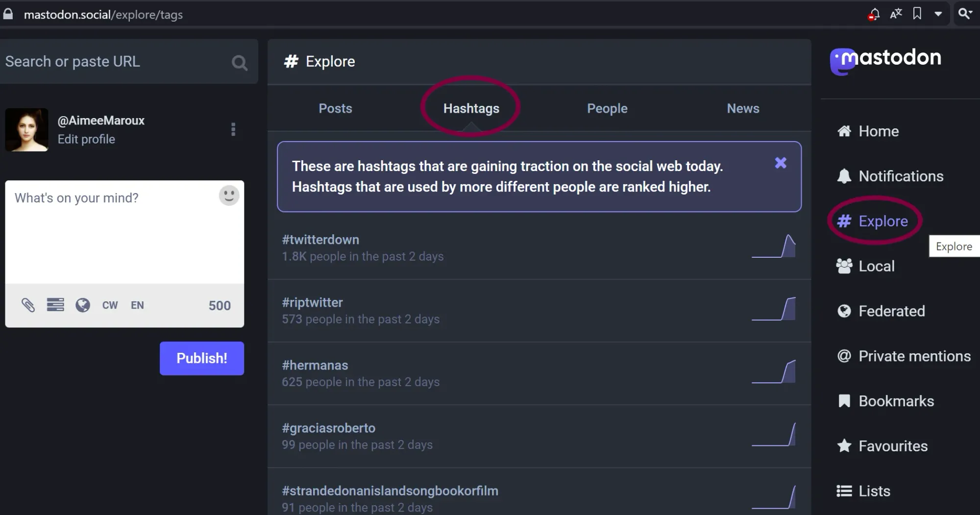This screenshot has height=515, width=980.
Task: Open the AimeeMaroux avatar image
Action: click(x=26, y=130)
